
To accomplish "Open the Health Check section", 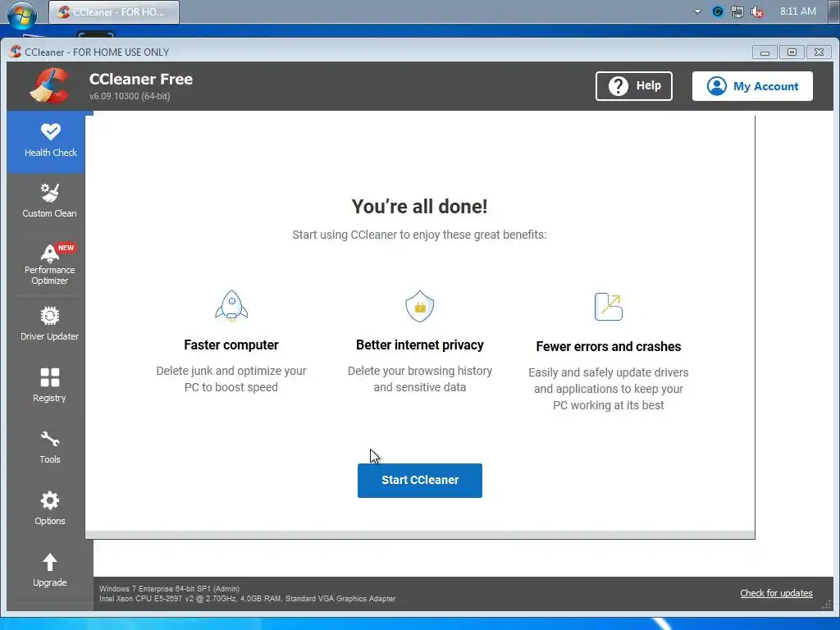I will 50,141.
